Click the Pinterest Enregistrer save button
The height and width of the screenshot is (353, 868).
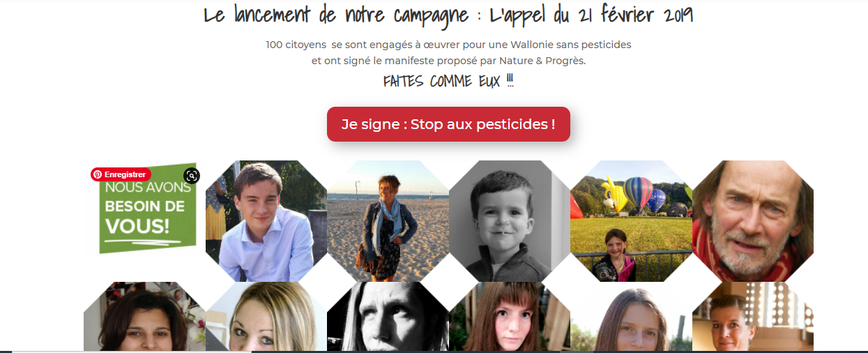(121, 174)
